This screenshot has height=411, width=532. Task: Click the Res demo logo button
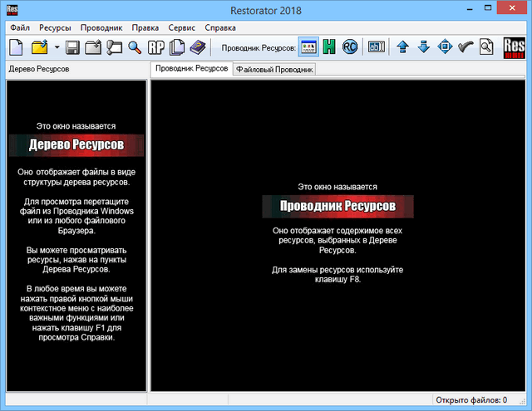coord(514,46)
